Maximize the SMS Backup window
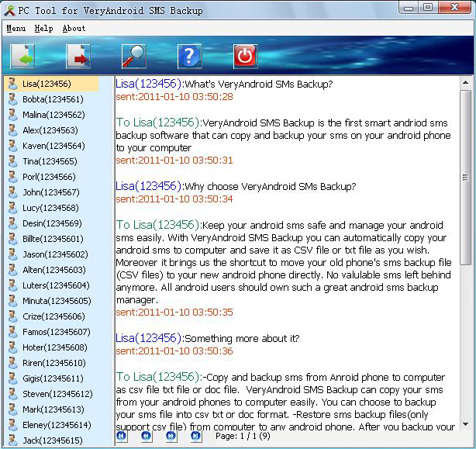 coord(428,8)
